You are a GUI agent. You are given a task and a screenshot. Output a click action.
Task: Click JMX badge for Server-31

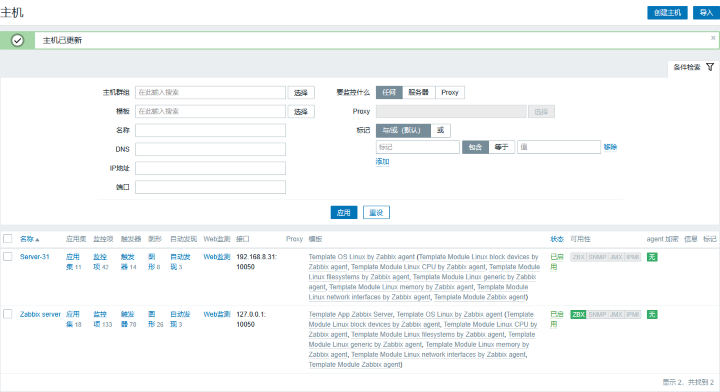(x=616, y=257)
